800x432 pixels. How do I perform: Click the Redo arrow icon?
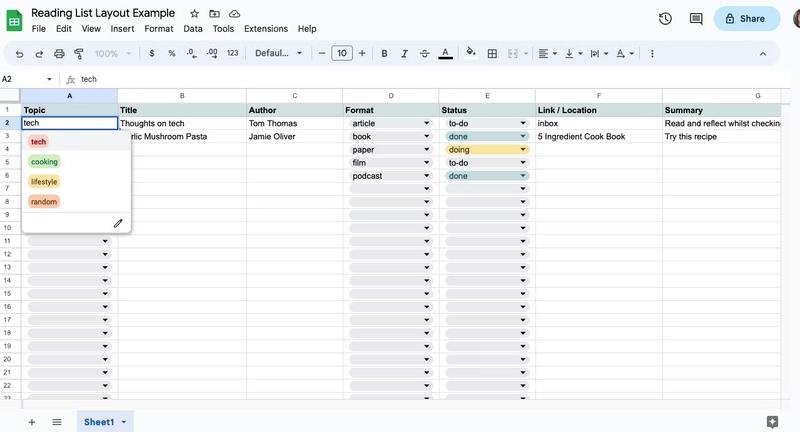pos(39,54)
